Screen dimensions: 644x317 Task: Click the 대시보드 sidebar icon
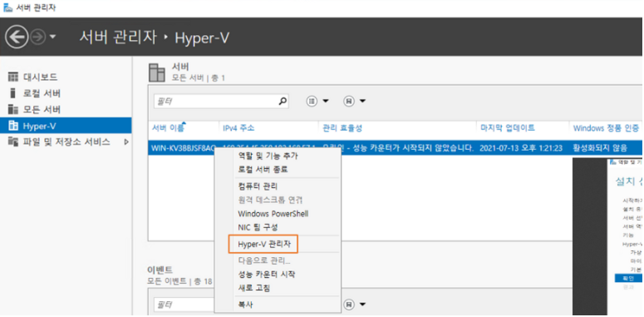[13, 77]
